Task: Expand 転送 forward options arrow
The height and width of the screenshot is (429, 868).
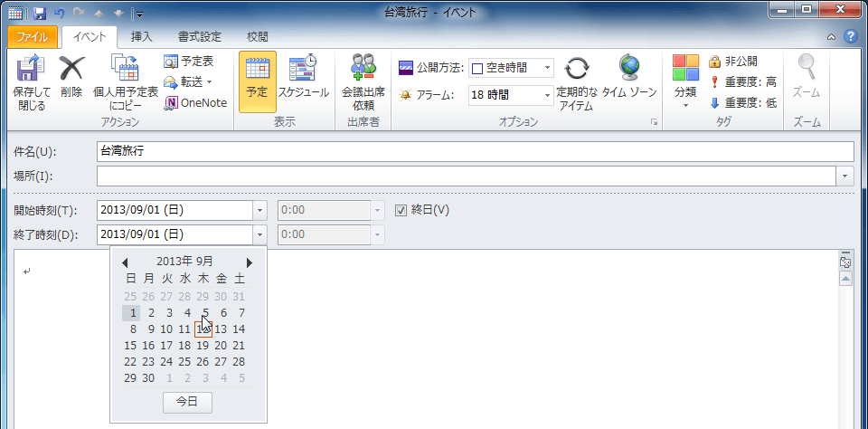Action: pos(209,82)
